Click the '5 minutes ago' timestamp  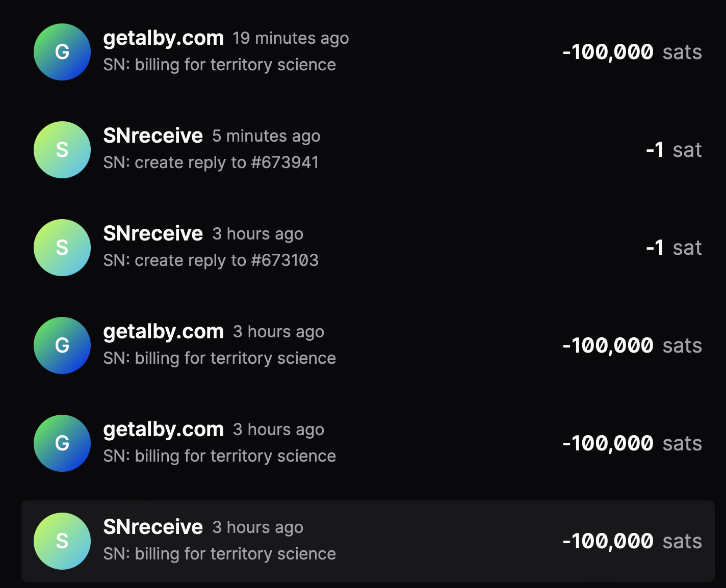click(266, 137)
